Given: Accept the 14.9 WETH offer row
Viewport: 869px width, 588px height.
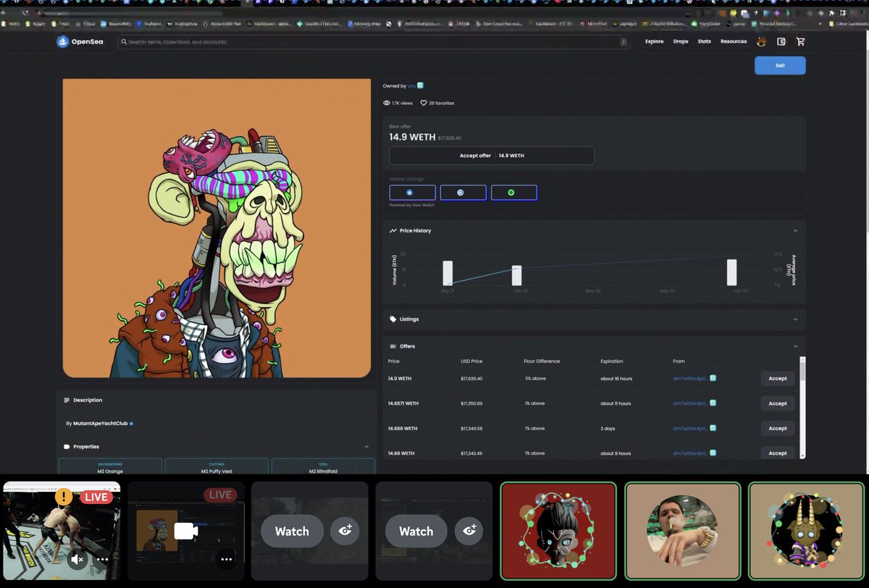Looking at the screenshot, I should point(778,379).
